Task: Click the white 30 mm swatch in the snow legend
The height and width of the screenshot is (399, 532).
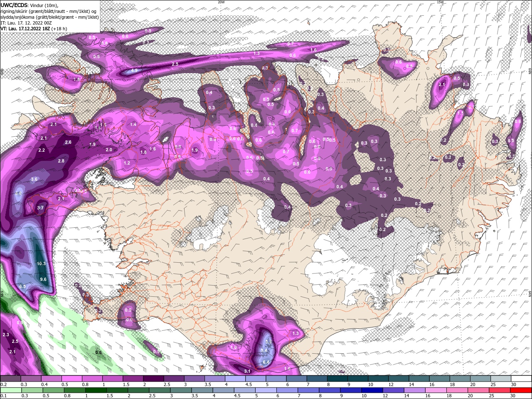Action: 521,378
